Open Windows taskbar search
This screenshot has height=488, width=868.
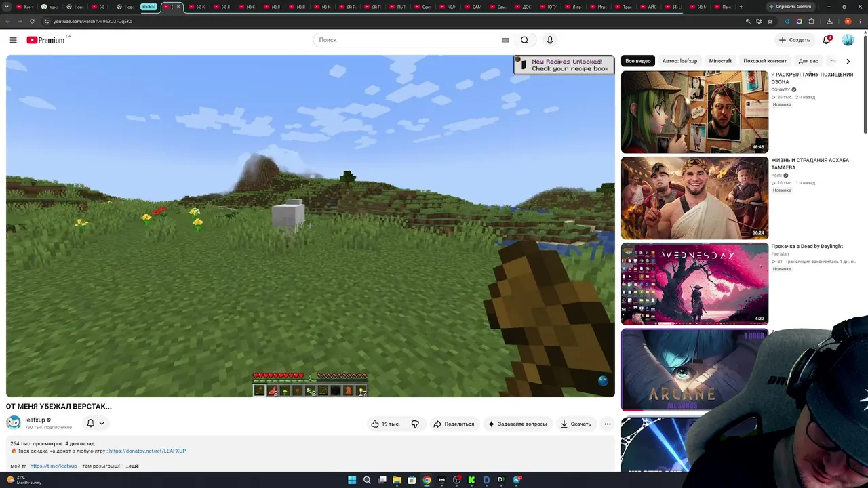367,480
